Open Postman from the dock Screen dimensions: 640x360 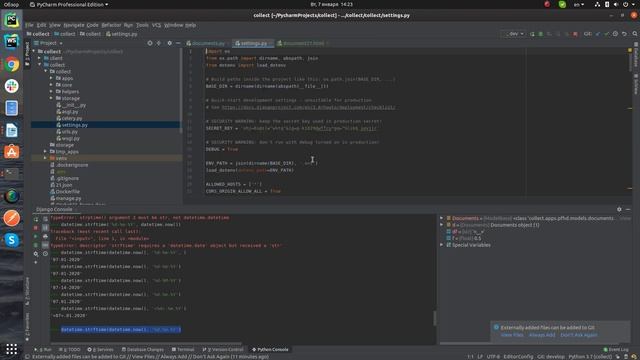pos(11,218)
